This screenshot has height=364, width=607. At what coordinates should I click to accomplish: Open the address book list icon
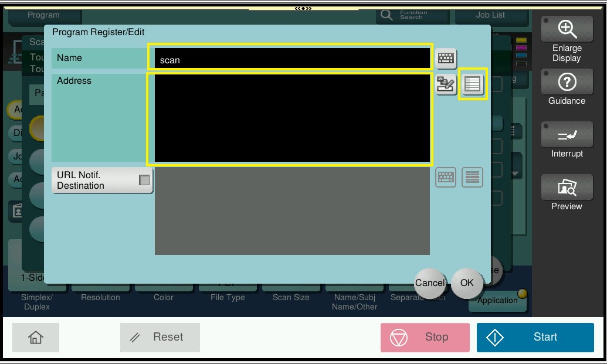pos(472,85)
